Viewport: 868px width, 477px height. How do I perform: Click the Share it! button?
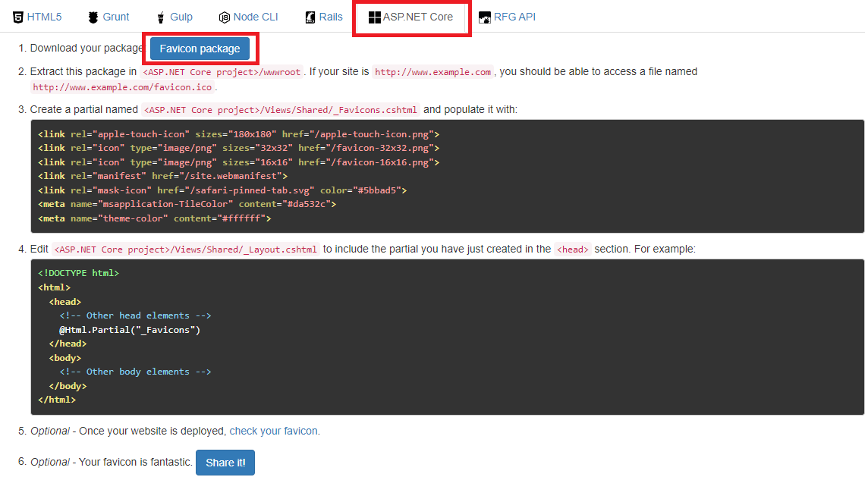pyautogui.click(x=225, y=463)
